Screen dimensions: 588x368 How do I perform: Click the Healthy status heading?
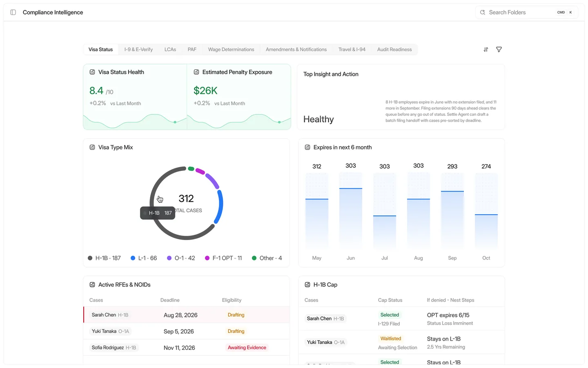[318, 119]
